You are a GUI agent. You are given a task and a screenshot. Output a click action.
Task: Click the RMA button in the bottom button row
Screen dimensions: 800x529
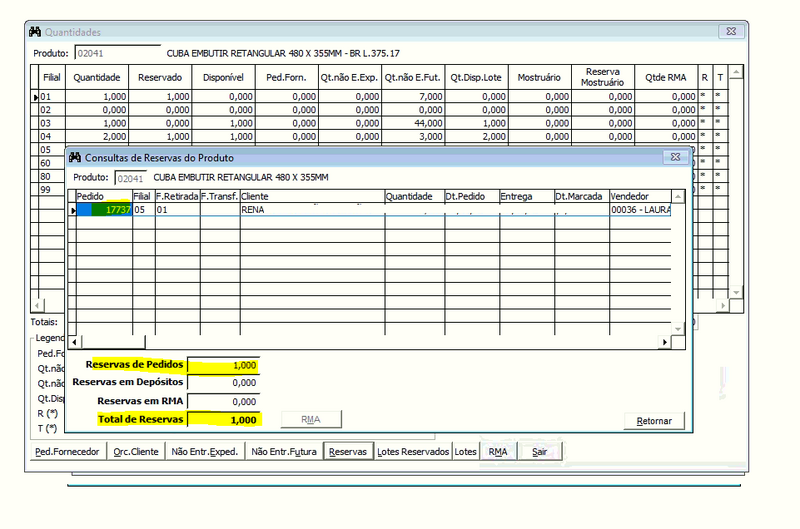498,451
